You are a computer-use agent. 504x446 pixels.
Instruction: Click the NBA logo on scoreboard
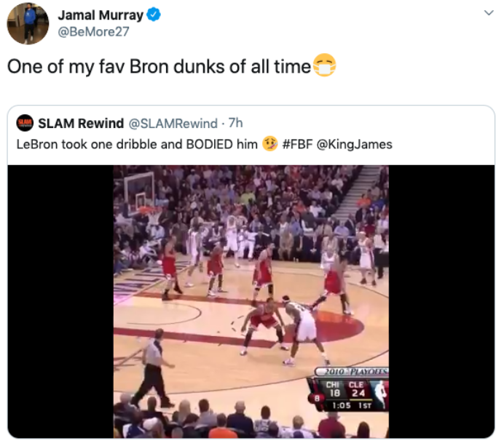(x=380, y=393)
